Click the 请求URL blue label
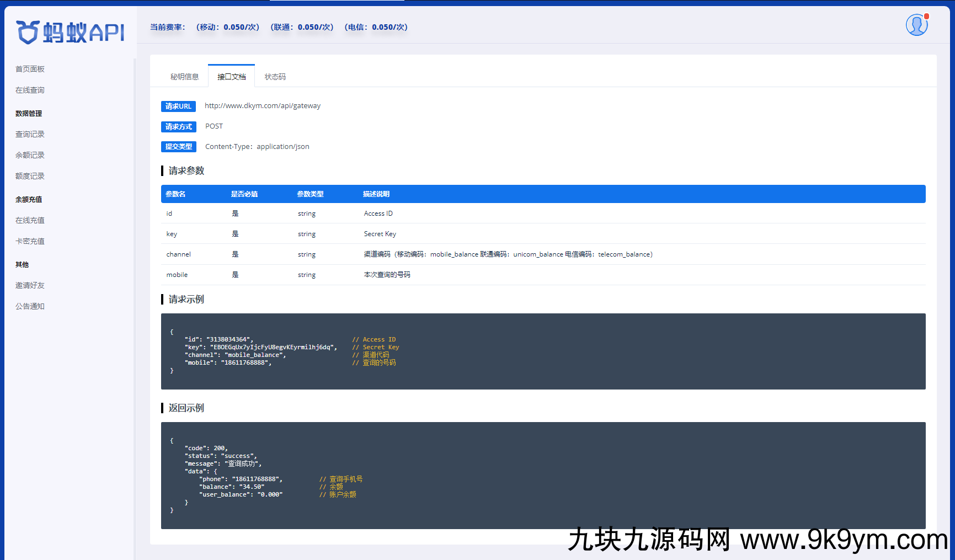 click(x=178, y=106)
